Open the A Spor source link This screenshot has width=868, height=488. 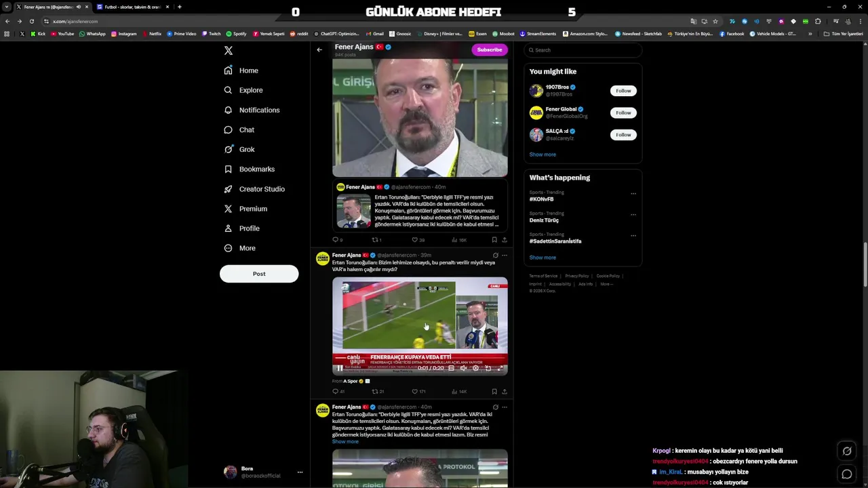click(x=350, y=381)
